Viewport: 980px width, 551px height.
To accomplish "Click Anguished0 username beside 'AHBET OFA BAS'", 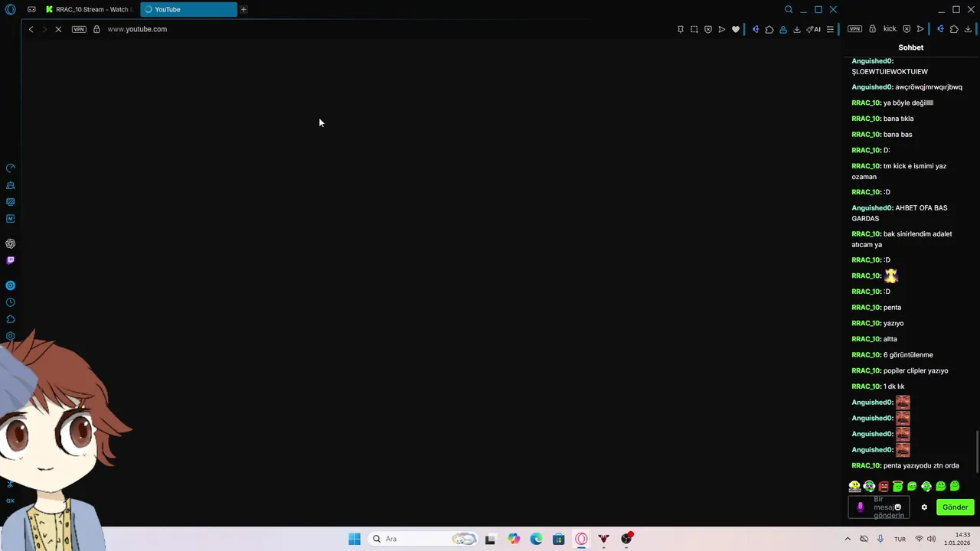I will click(872, 208).
